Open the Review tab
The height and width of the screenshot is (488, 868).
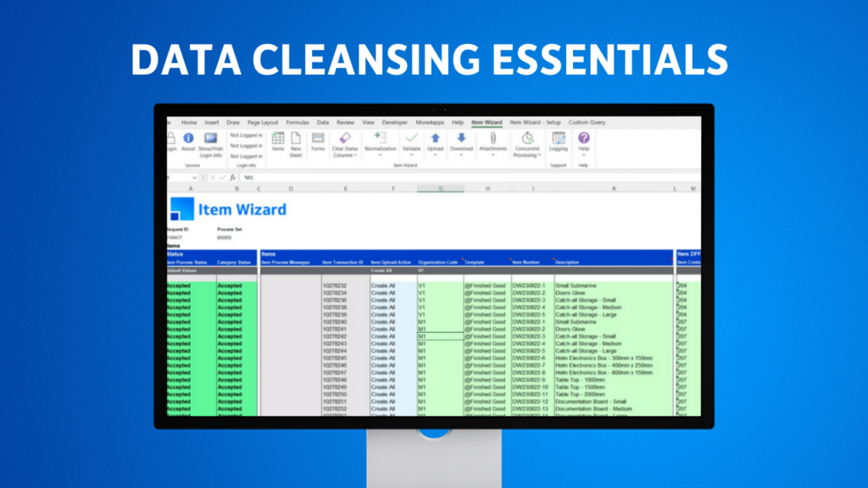click(x=346, y=122)
